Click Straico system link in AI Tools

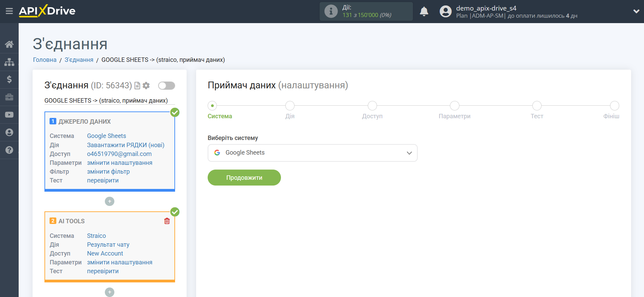(x=96, y=236)
